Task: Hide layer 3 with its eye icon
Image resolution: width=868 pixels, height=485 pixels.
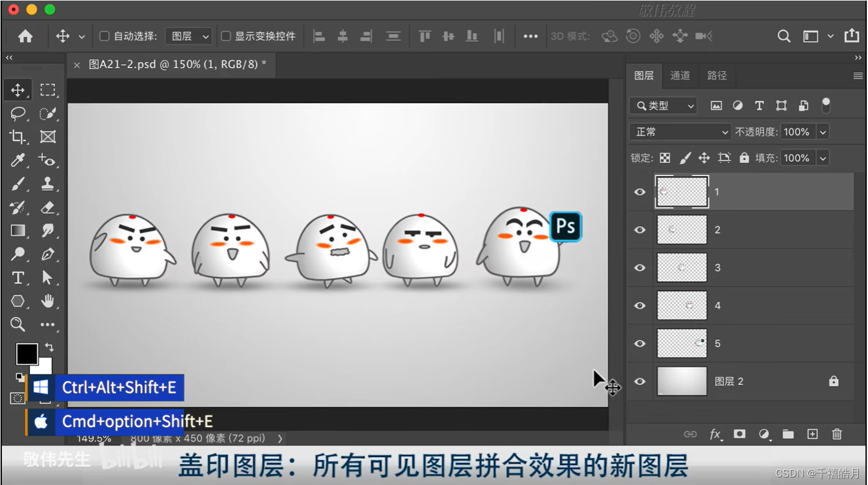Action: tap(639, 268)
